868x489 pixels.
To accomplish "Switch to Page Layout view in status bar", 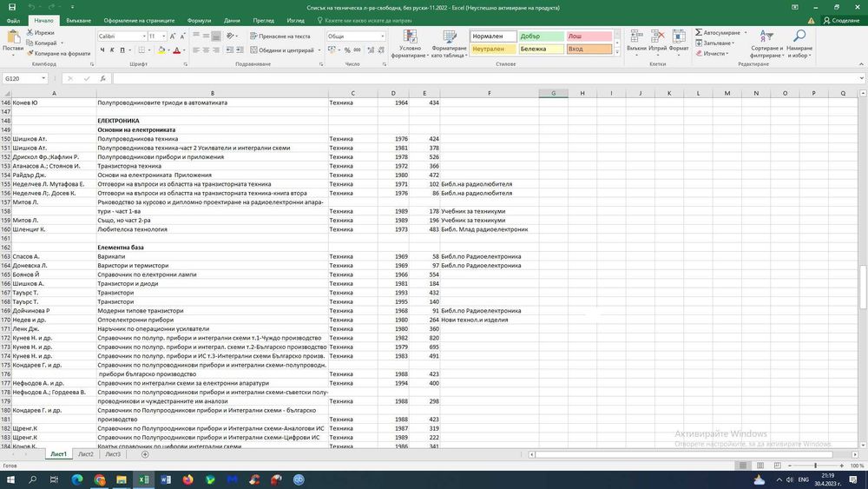I will tap(760, 466).
